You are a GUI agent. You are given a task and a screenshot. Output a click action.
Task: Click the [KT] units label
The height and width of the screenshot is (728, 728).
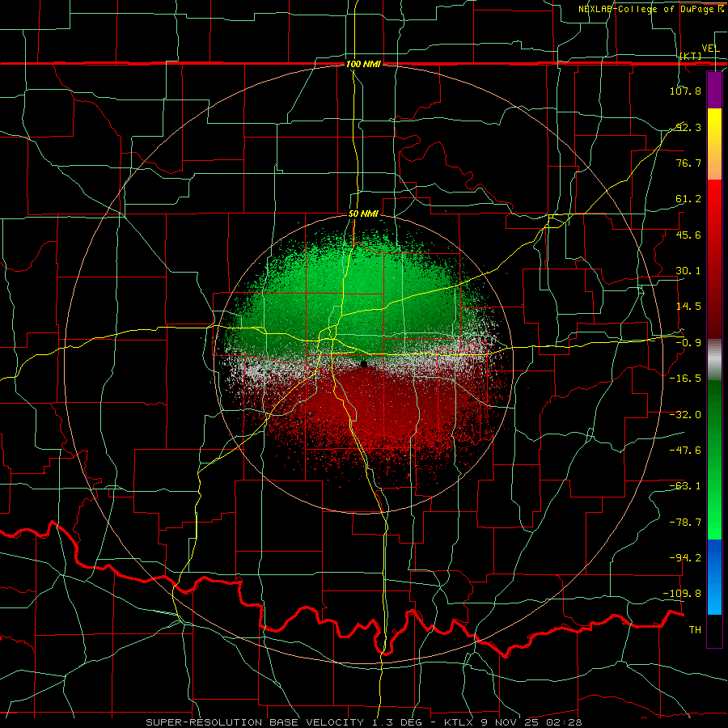tap(691, 56)
